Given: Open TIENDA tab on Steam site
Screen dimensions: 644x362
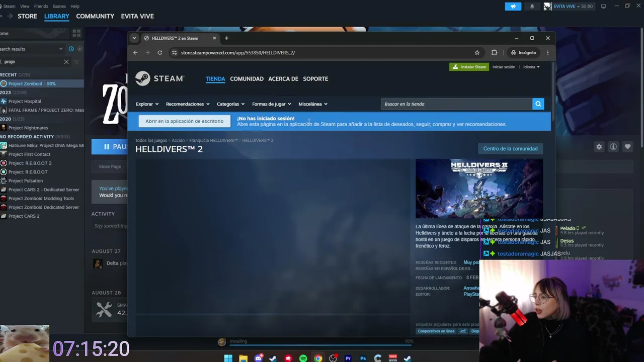Looking at the screenshot, I should (215, 79).
